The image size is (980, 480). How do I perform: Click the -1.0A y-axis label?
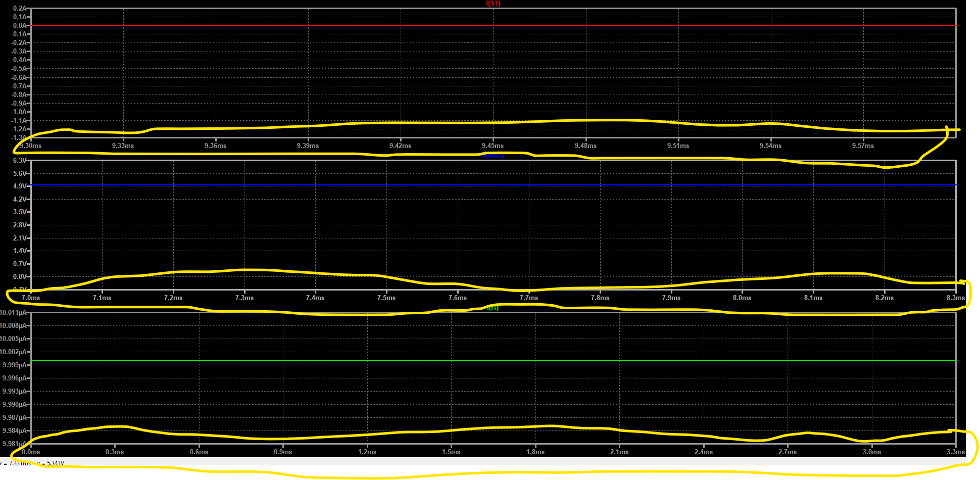pyautogui.click(x=18, y=112)
